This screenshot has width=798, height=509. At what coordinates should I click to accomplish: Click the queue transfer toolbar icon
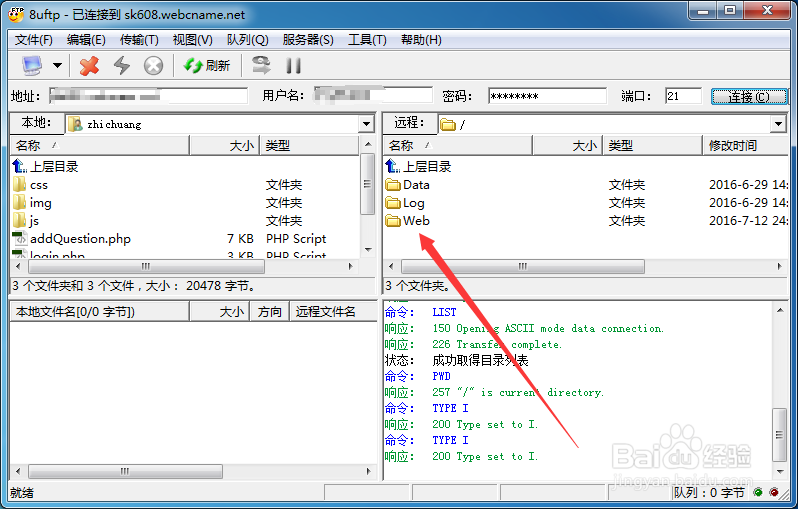262,65
